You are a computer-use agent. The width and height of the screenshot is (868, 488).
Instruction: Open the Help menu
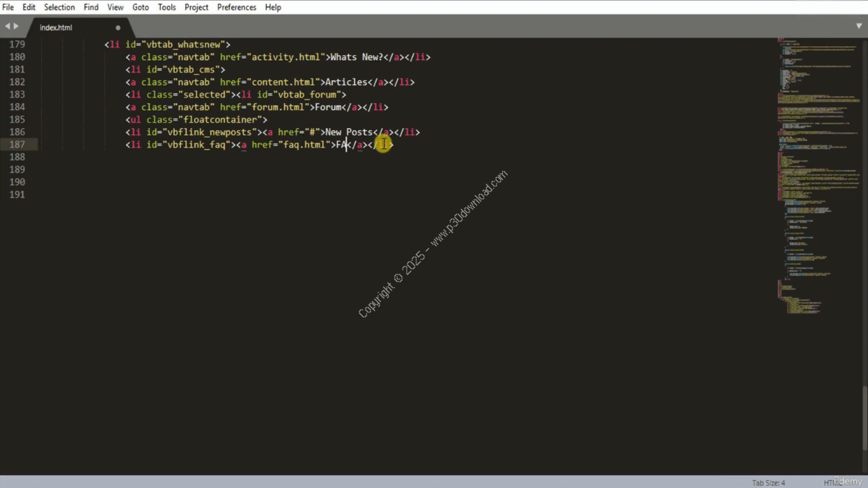(x=273, y=7)
